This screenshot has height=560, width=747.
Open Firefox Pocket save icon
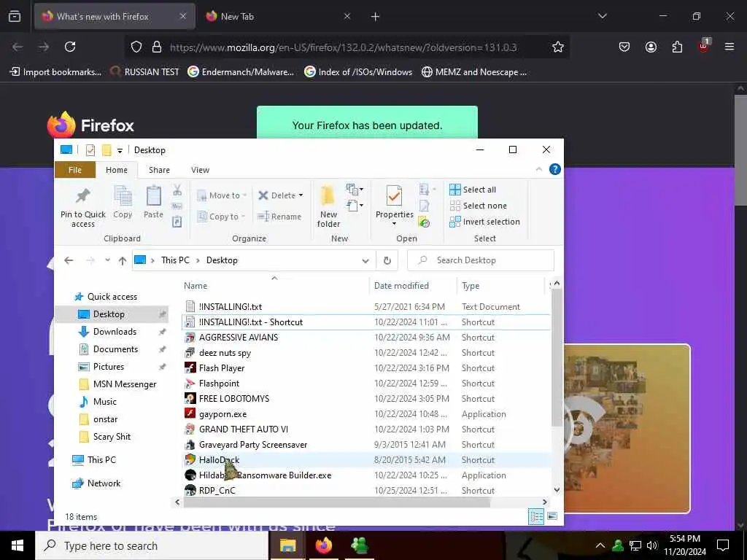coord(624,47)
